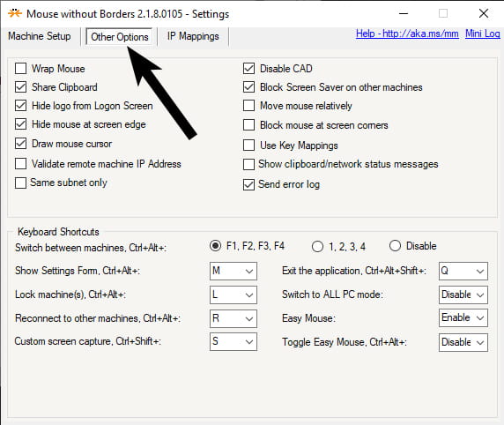Toggle Block Screen Saver on other machines
This screenshot has height=425, width=504.
pyautogui.click(x=248, y=87)
